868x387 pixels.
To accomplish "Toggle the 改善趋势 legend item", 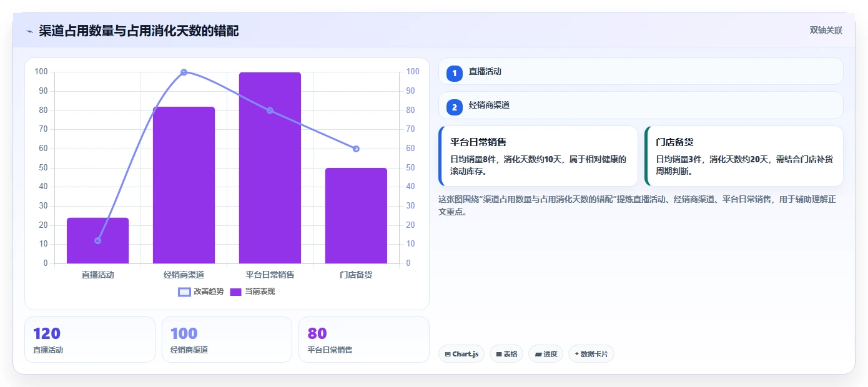I will pyautogui.click(x=201, y=291).
